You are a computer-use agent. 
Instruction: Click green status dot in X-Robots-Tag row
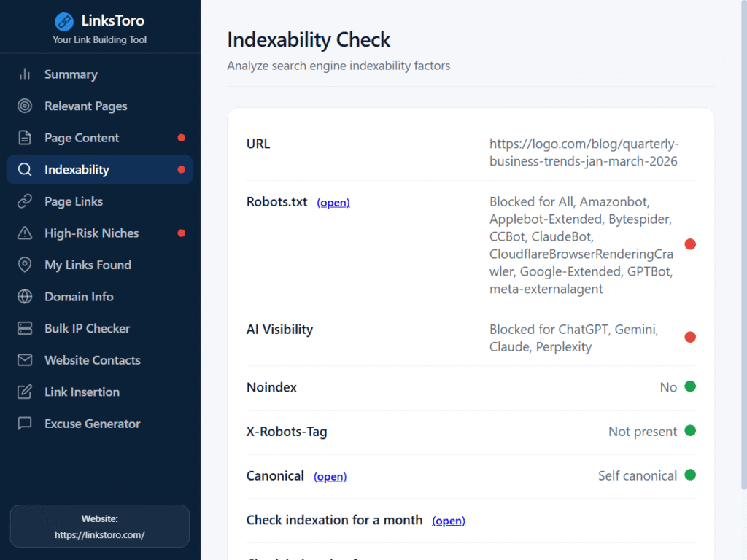[690, 430]
